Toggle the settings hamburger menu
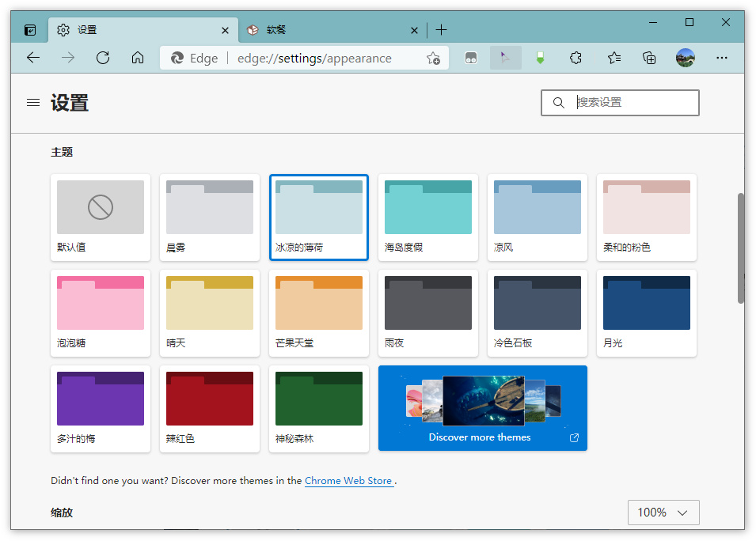The width and height of the screenshot is (756, 541). (x=33, y=102)
